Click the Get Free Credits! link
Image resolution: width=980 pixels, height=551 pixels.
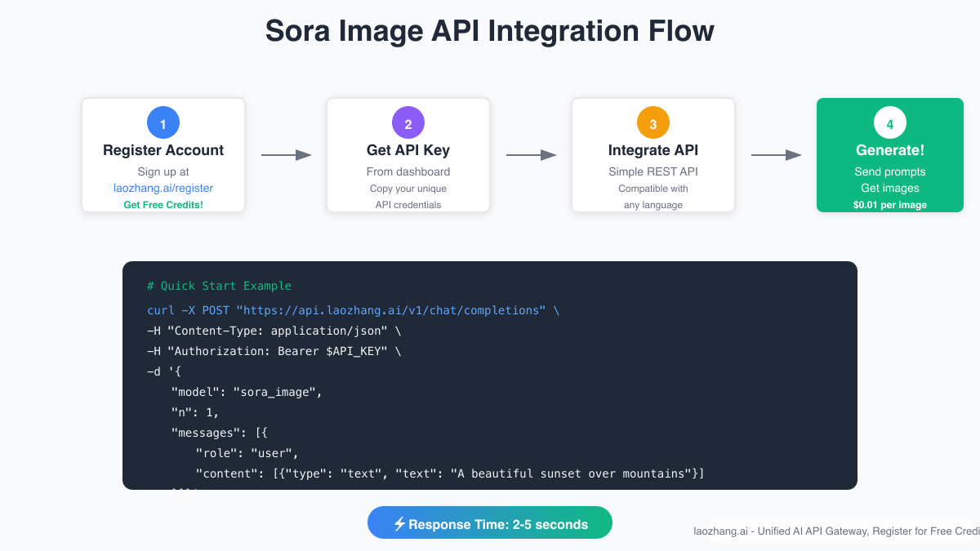163,204
